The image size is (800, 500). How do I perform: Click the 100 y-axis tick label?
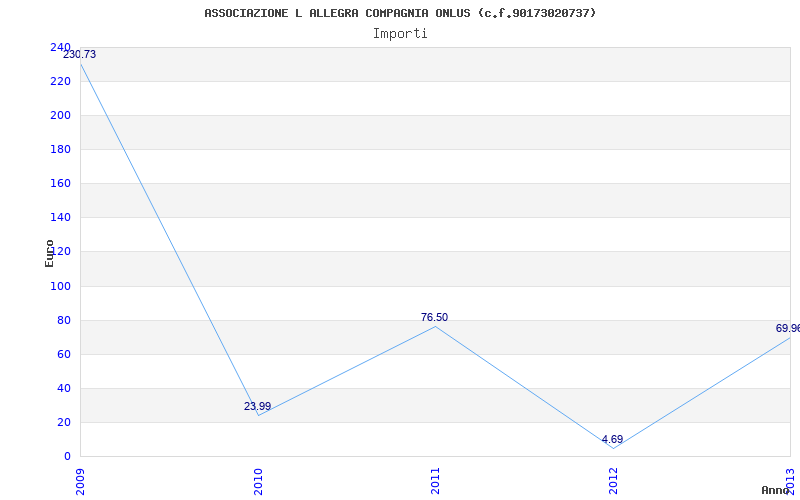point(60,286)
